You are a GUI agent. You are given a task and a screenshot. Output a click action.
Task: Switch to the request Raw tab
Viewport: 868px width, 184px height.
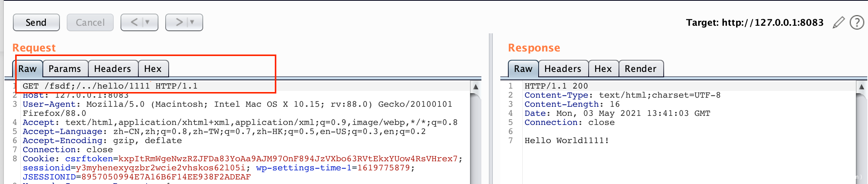(28, 69)
